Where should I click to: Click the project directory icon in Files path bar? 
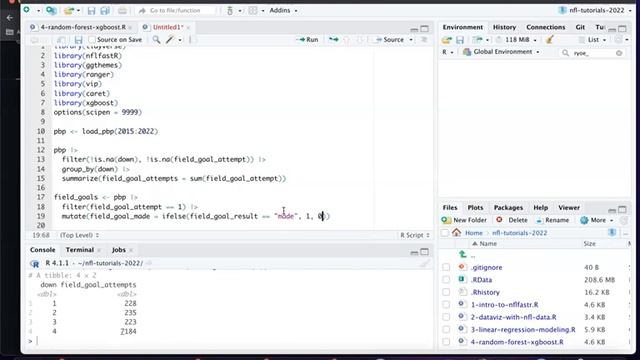(612, 232)
